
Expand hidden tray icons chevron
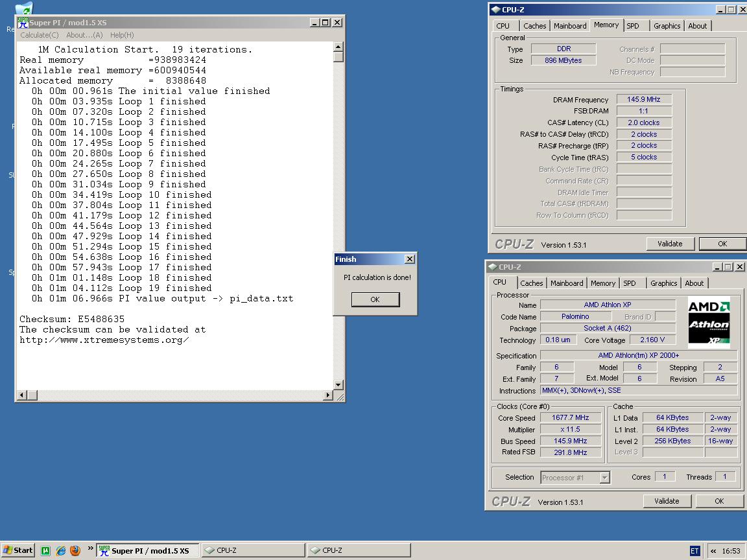(714, 551)
